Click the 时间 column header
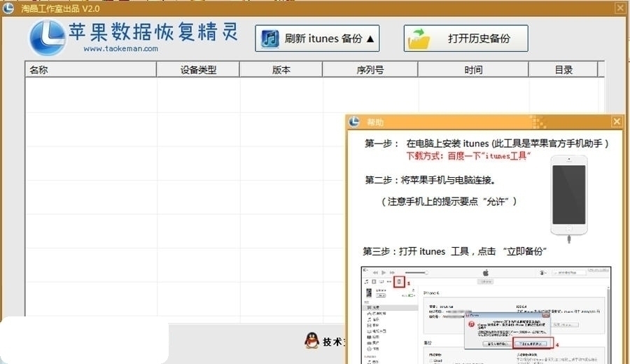Image resolution: width=630 pixels, height=364 pixels. click(473, 69)
